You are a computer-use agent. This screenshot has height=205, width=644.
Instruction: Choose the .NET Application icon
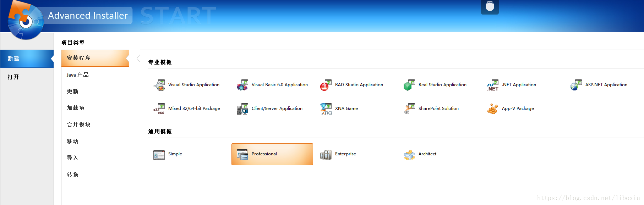point(493,85)
